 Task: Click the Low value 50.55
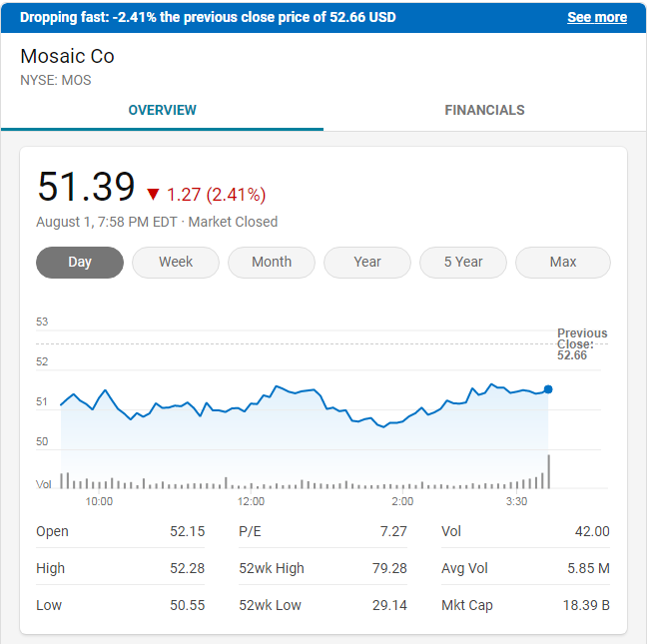[x=187, y=605]
